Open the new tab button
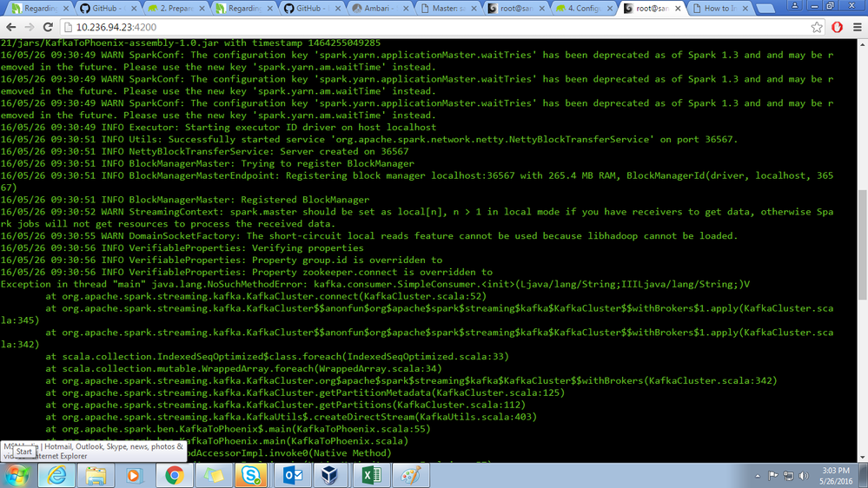This screenshot has width=868, height=488. click(x=765, y=9)
